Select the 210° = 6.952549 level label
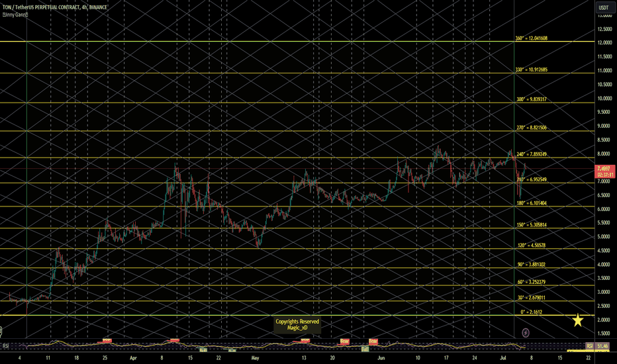Image resolution: width=617 pixels, height=364 pixels. click(x=531, y=179)
